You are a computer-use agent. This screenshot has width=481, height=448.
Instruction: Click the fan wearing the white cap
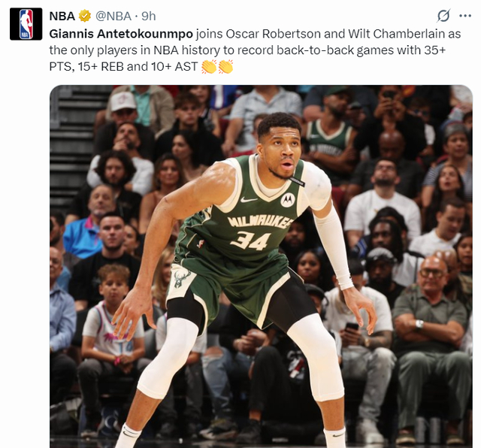pos(128,118)
